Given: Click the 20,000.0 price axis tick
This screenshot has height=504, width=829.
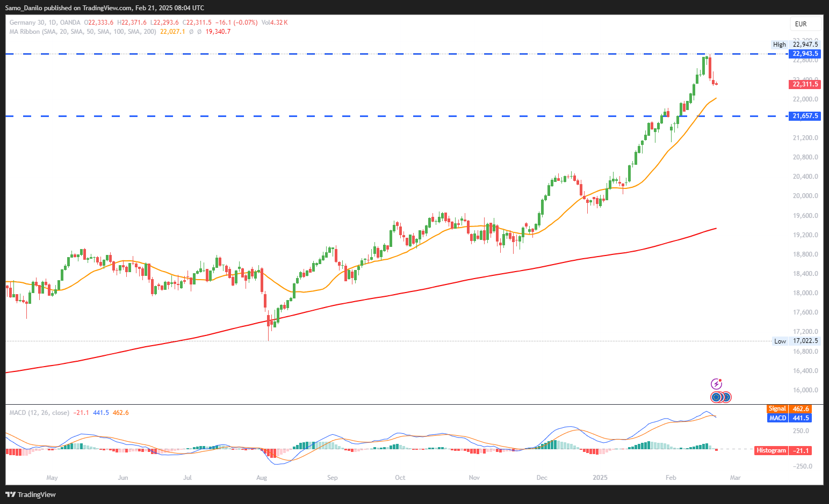Looking at the screenshot, I should (x=805, y=196).
